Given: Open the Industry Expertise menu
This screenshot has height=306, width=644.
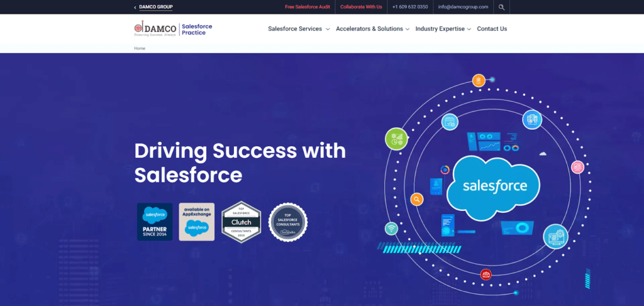Looking at the screenshot, I should click(x=440, y=29).
